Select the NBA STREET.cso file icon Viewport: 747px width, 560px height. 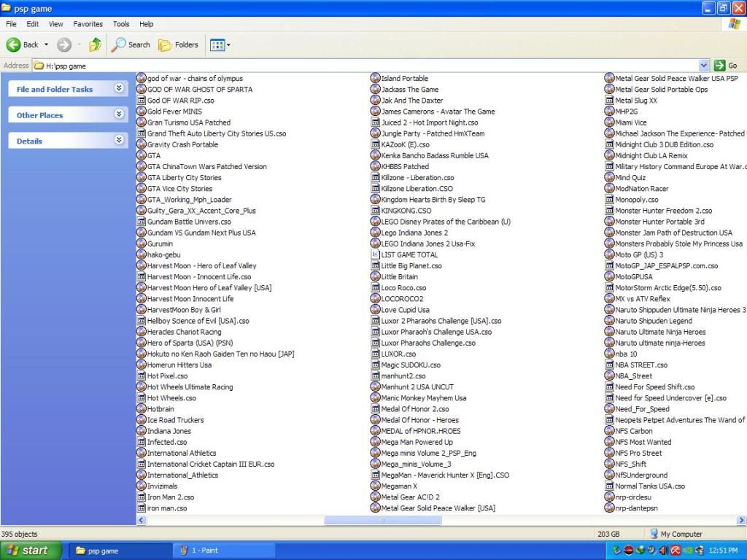click(609, 365)
